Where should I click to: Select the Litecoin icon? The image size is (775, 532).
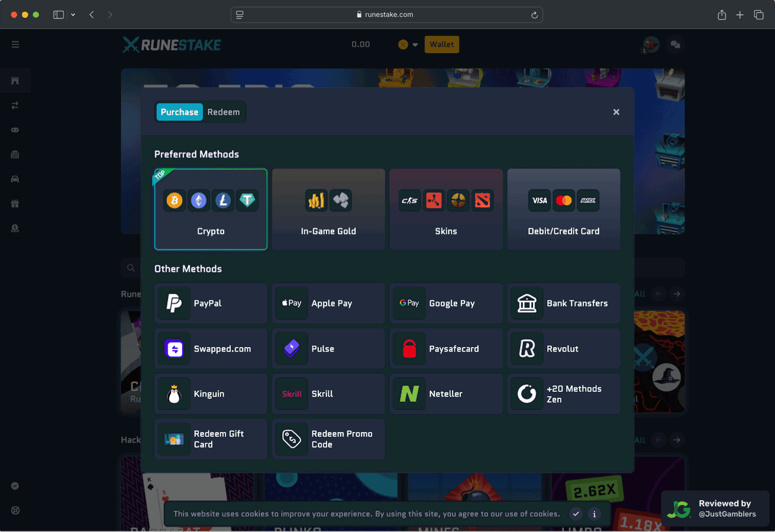pyautogui.click(x=223, y=200)
